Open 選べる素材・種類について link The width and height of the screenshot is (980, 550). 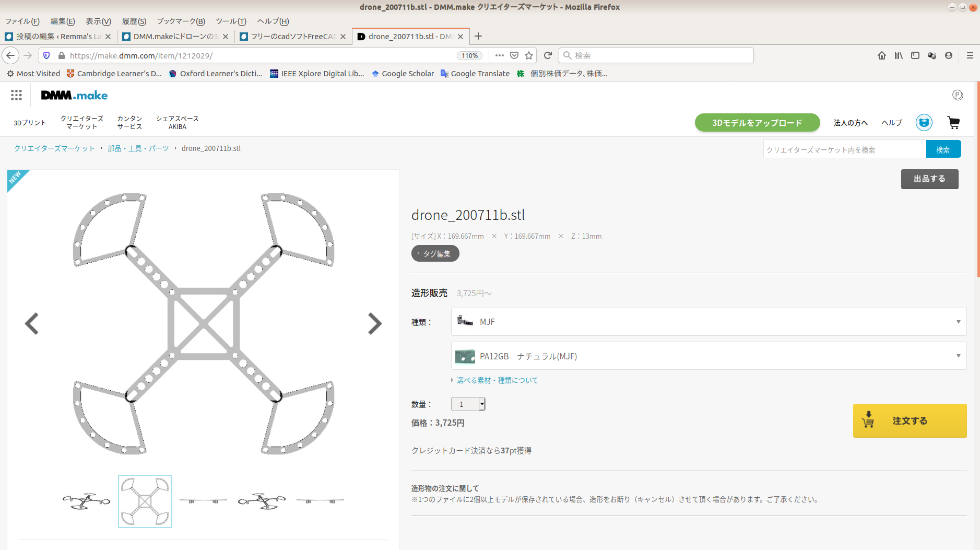tap(497, 380)
